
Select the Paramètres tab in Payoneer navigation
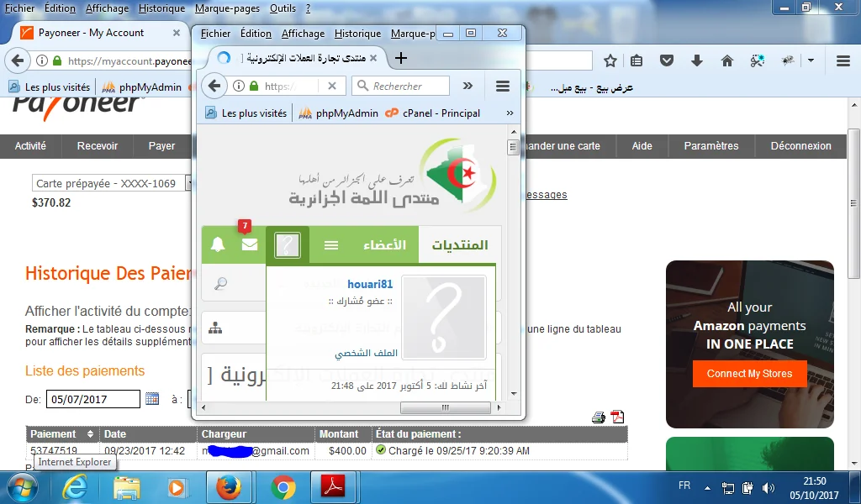click(x=710, y=146)
